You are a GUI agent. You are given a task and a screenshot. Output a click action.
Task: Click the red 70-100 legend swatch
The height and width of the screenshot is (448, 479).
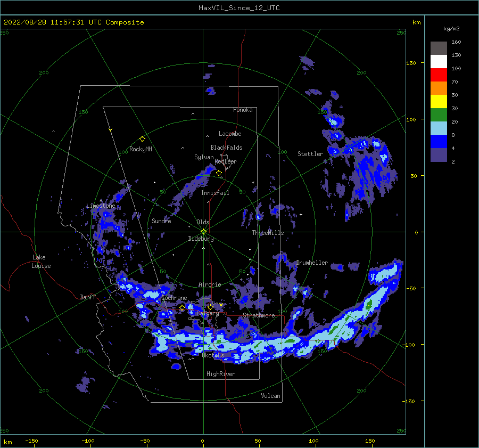[x=439, y=75]
